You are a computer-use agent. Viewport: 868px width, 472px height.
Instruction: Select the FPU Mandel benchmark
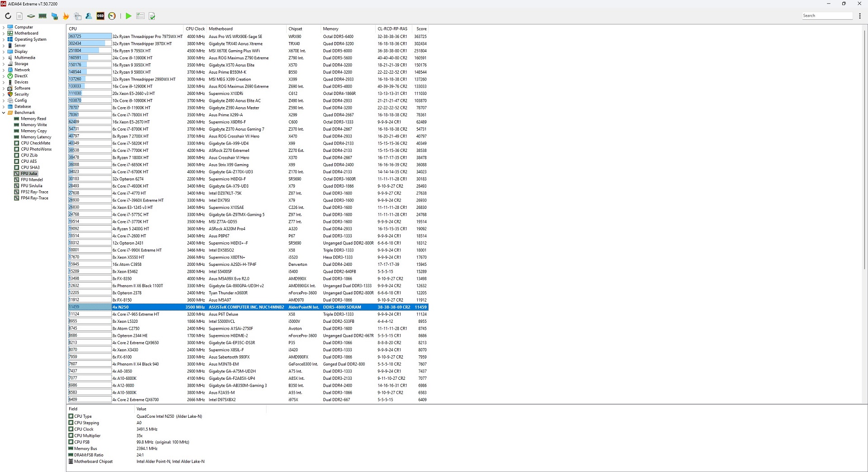click(x=32, y=179)
